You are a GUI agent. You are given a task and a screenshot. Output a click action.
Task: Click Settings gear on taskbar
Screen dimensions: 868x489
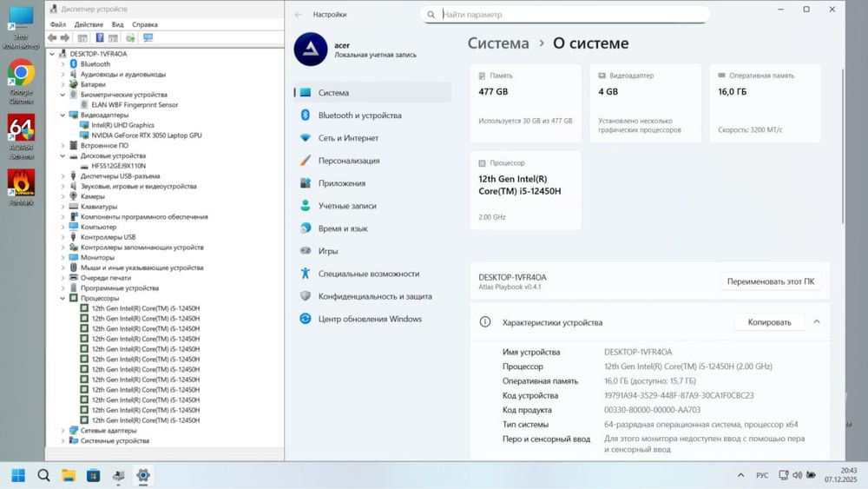pyautogui.click(x=143, y=475)
